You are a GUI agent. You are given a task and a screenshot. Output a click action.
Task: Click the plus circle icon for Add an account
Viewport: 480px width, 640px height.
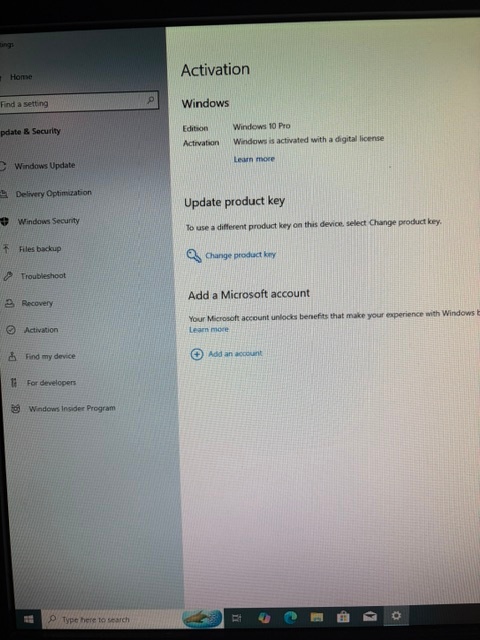click(197, 354)
